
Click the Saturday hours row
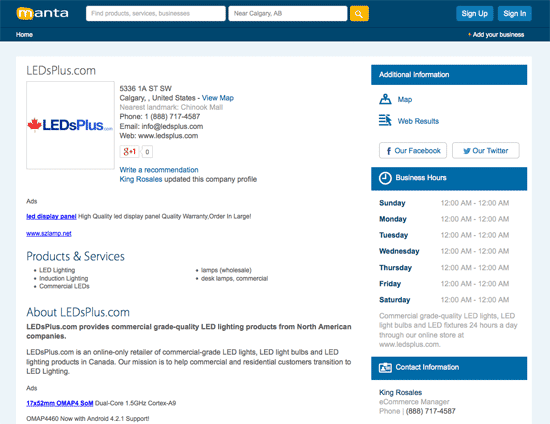(x=444, y=300)
